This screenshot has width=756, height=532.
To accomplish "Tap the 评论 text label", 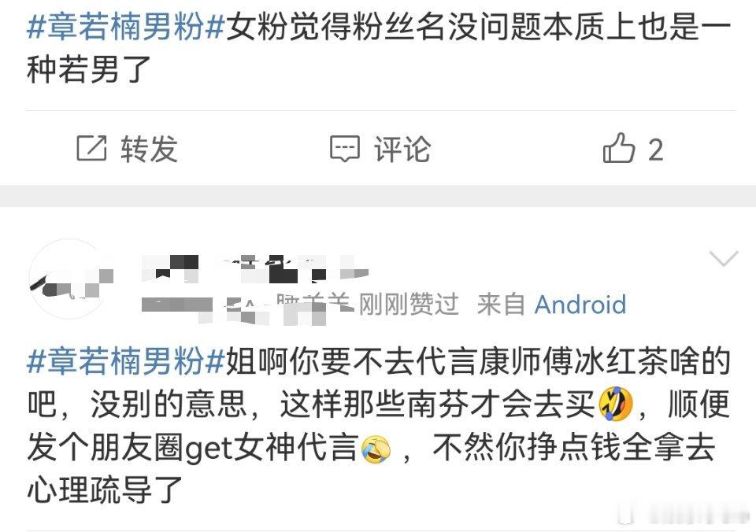I will pyautogui.click(x=402, y=149).
